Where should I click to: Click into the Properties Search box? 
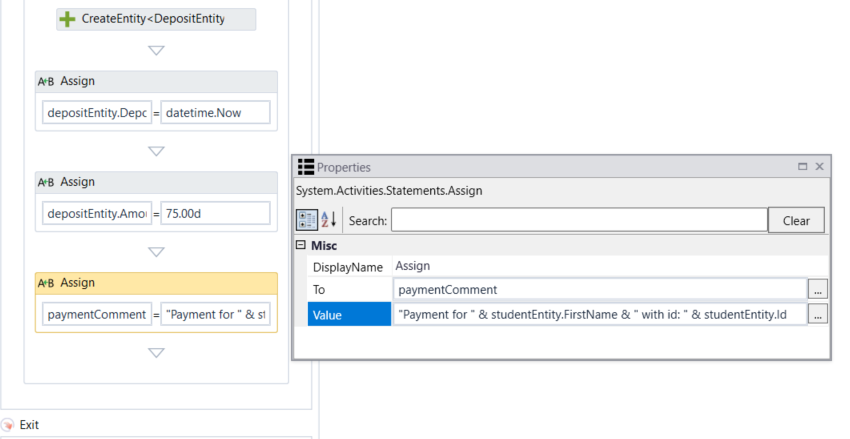click(x=578, y=220)
